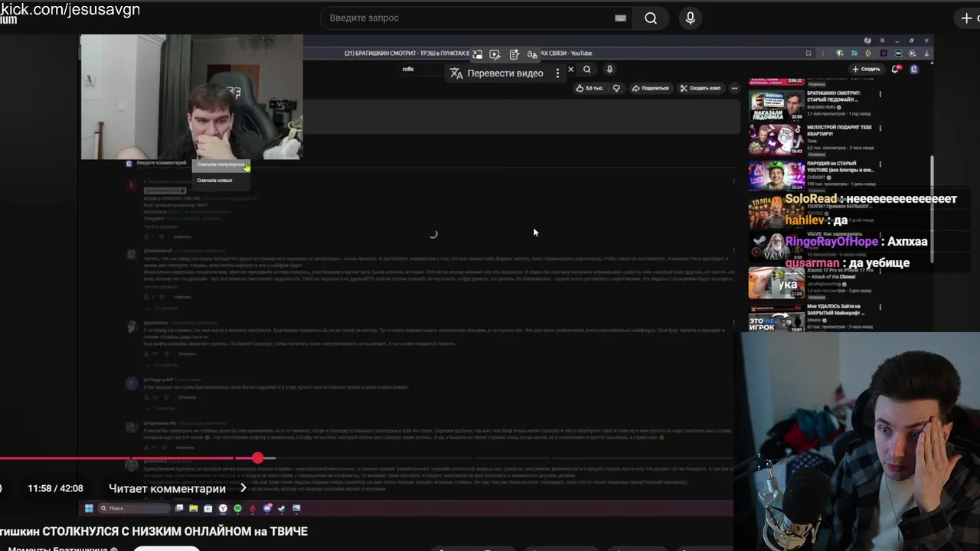Open options for 'ПАРОДИЯ на СТАРЫЙ YOUTUBE'
Image resolution: width=980 pixels, height=551 pixels.
(x=880, y=164)
